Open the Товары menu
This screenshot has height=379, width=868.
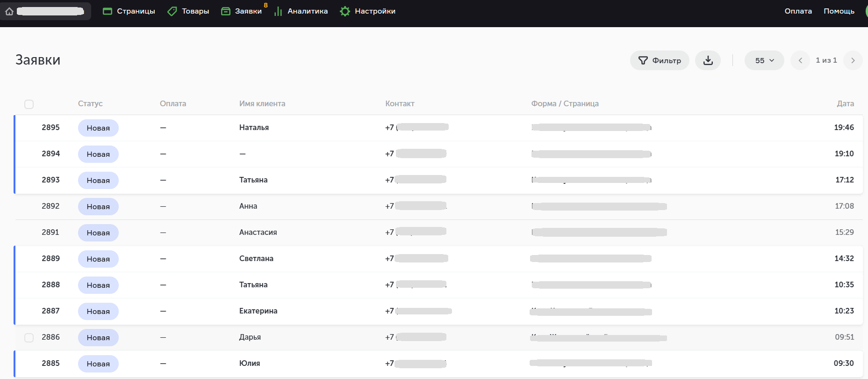188,11
